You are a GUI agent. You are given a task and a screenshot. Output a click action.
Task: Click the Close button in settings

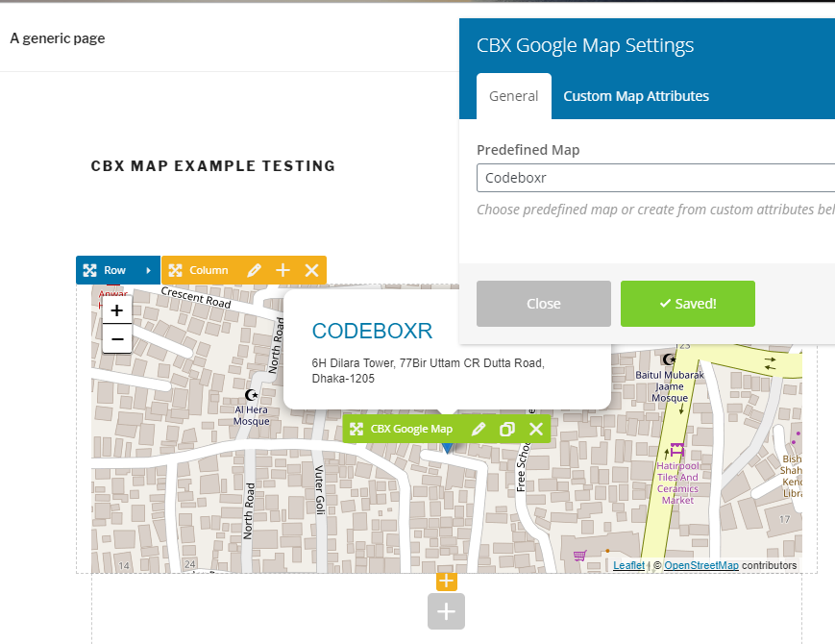coord(544,304)
